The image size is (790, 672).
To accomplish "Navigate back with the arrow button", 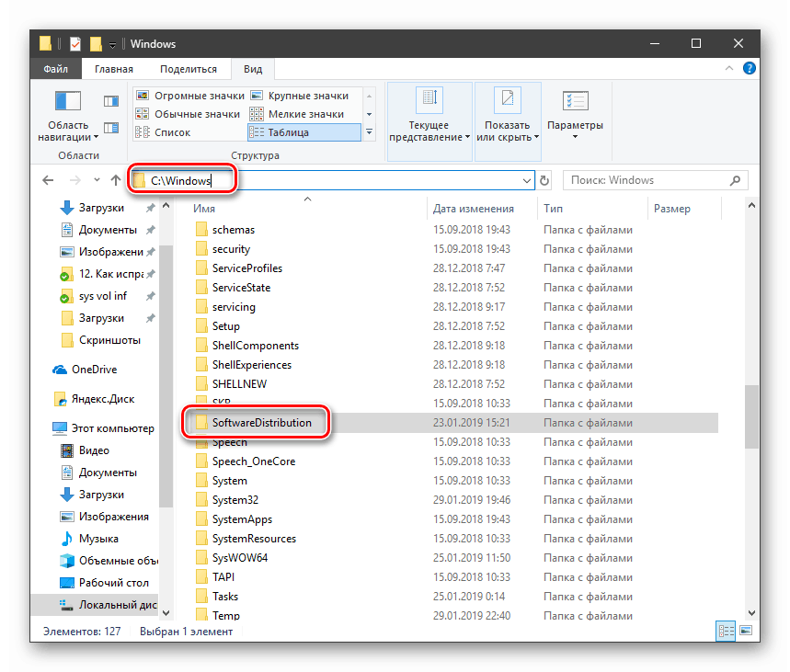I will (47, 180).
